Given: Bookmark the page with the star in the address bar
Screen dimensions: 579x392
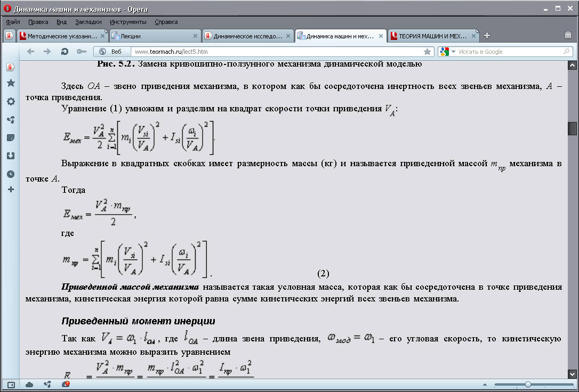Looking at the screenshot, I should pos(427,52).
